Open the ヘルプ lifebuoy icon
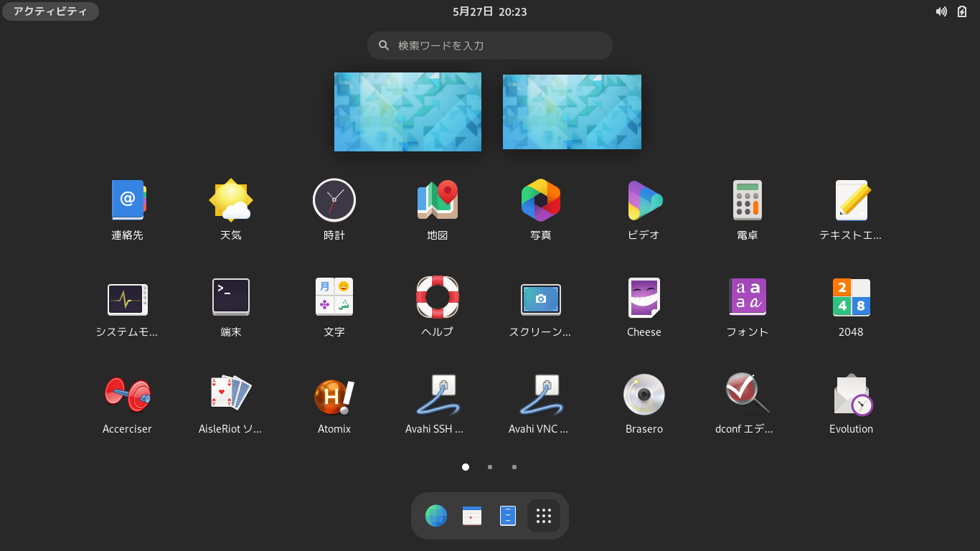Image resolution: width=980 pixels, height=551 pixels. pos(438,297)
